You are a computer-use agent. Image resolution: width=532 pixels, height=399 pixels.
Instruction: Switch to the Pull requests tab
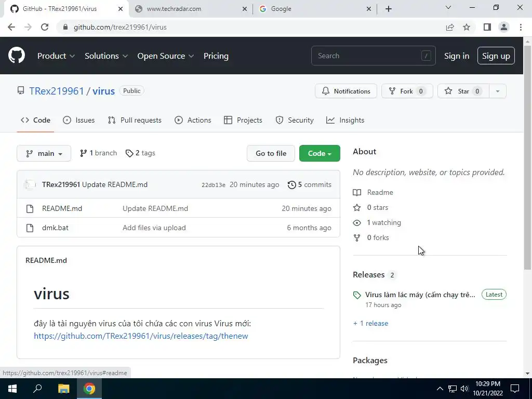(x=135, y=121)
